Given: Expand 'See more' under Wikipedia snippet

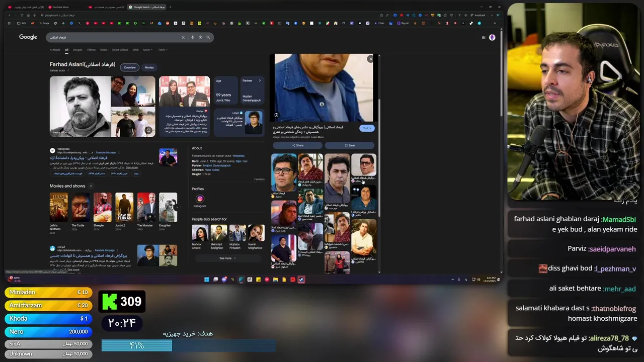Looking at the screenshot, I should click(x=132, y=167).
